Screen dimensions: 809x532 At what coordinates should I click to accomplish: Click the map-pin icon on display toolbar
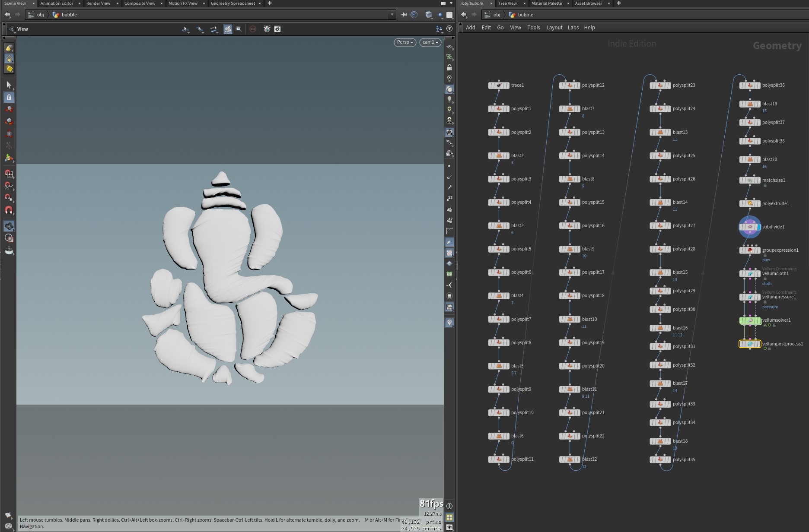pos(449,323)
